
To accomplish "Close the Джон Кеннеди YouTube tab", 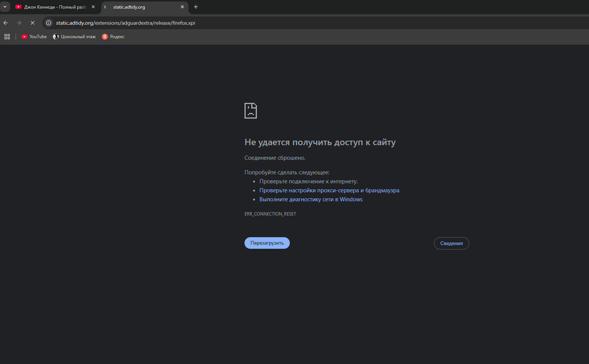I will point(93,7).
